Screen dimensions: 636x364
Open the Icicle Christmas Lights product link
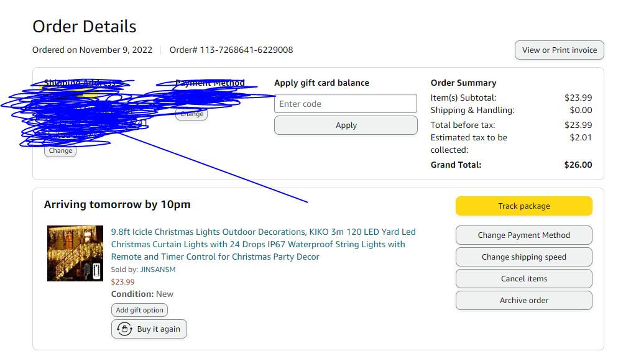pyautogui.click(x=263, y=244)
